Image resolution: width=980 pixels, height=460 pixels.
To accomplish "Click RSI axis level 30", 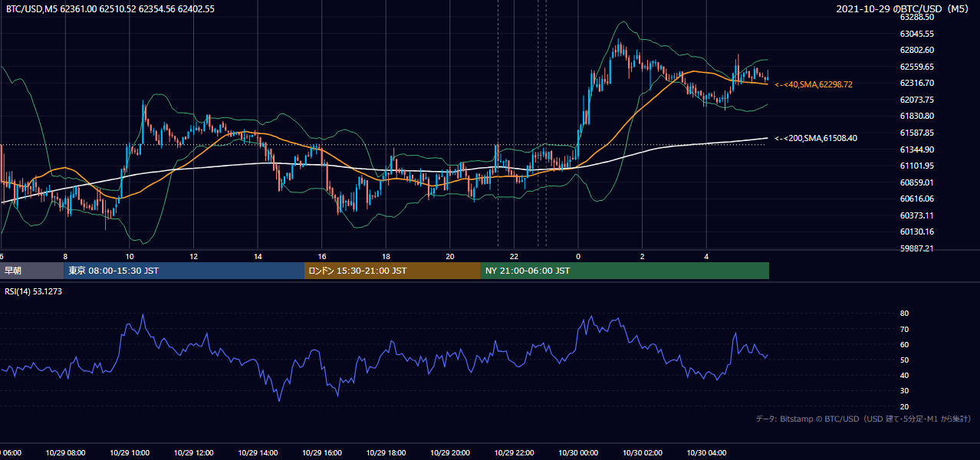I will (x=904, y=391).
